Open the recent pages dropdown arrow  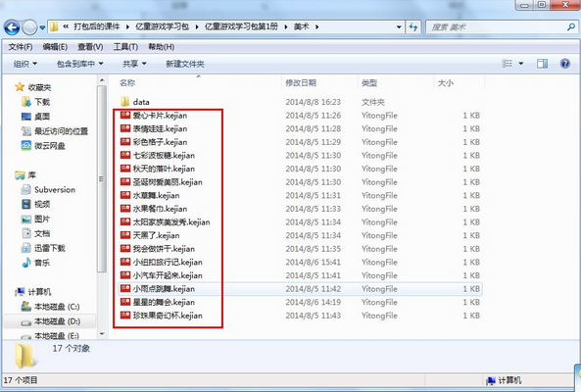(x=42, y=27)
